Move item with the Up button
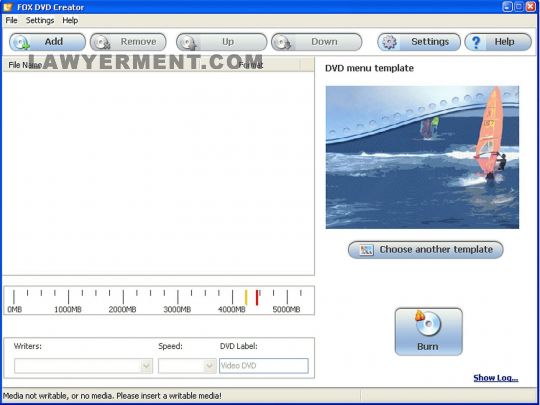This screenshot has height=405, width=540. tap(221, 42)
